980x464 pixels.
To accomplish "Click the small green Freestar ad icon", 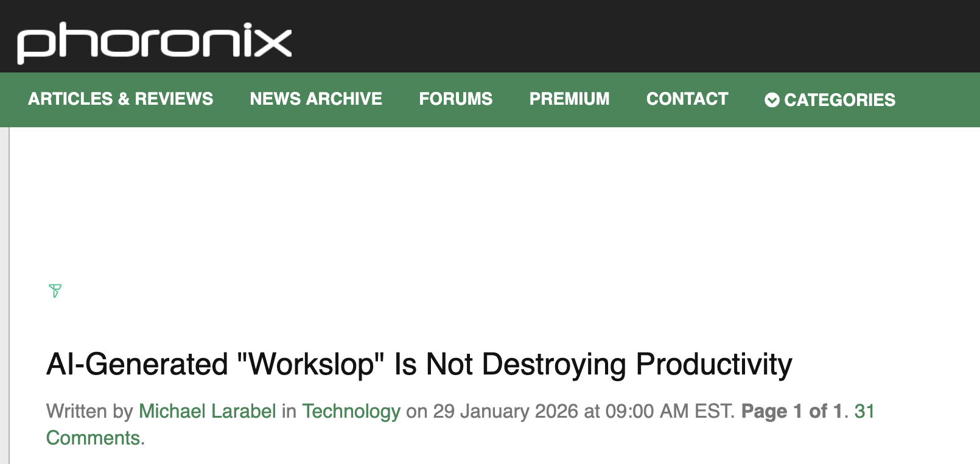I will 55,291.
